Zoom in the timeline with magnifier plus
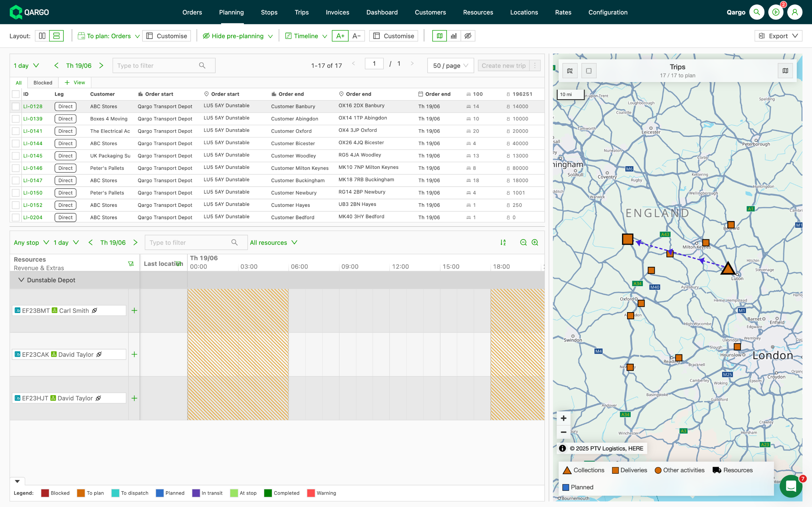 coord(535,242)
